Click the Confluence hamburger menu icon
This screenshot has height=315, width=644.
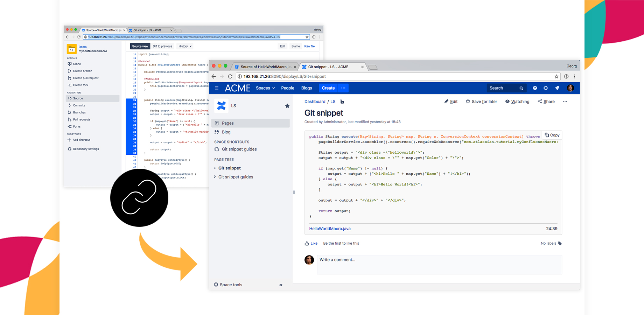click(217, 88)
